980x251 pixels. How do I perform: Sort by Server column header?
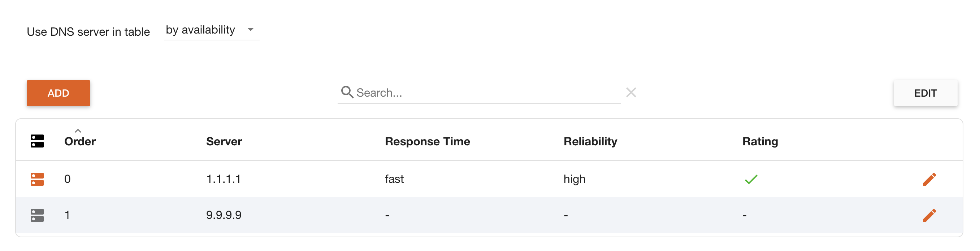point(224,141)
